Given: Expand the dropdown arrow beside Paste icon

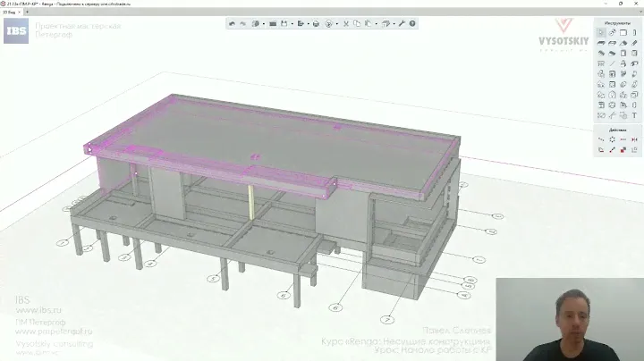Looking at the screenshot, I should (x=376, y=24).
